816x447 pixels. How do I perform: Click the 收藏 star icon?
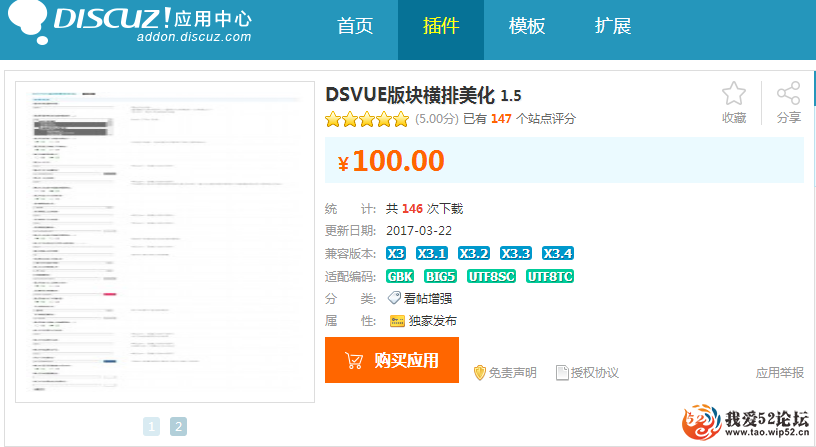[x=734, y=94]
